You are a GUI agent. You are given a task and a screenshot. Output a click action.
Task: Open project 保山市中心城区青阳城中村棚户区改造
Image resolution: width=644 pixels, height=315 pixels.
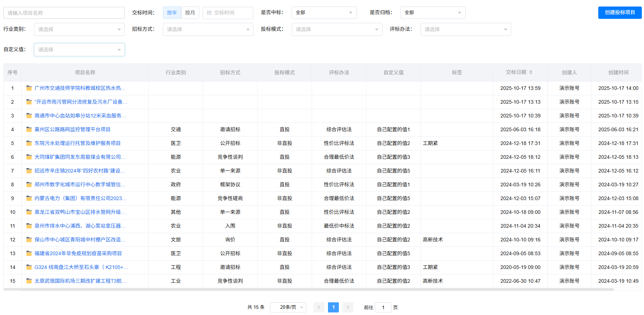[80, 240]
